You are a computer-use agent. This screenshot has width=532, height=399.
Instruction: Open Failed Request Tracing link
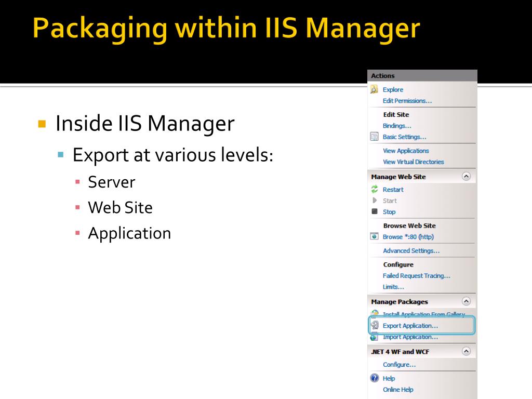417,276
